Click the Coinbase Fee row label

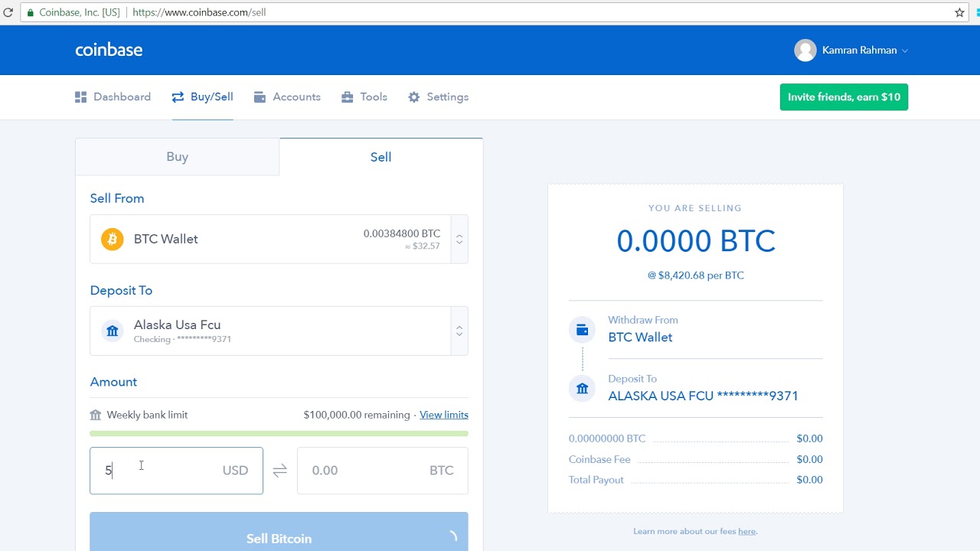599,459
